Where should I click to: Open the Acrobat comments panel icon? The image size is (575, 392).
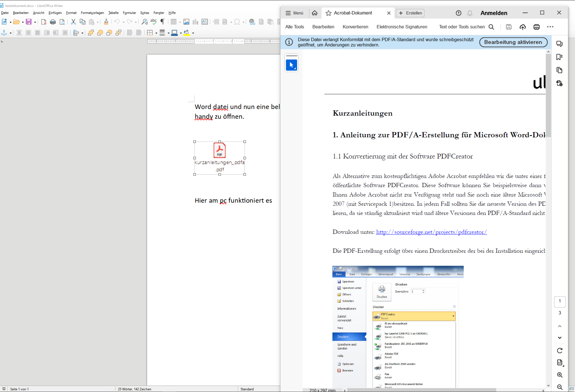click(559, 44)
